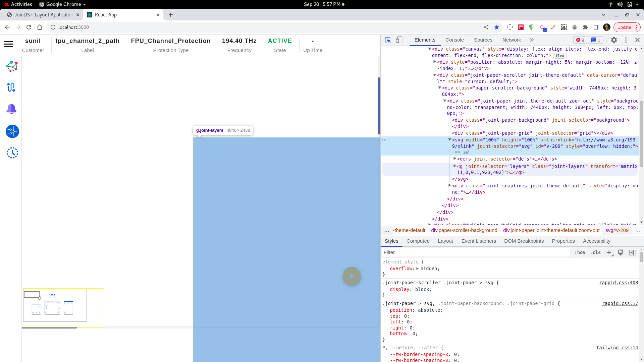Viewport: 644px width, 362px height.
Task: Open rappid.css:408 source link
Action: click(619, 283)
